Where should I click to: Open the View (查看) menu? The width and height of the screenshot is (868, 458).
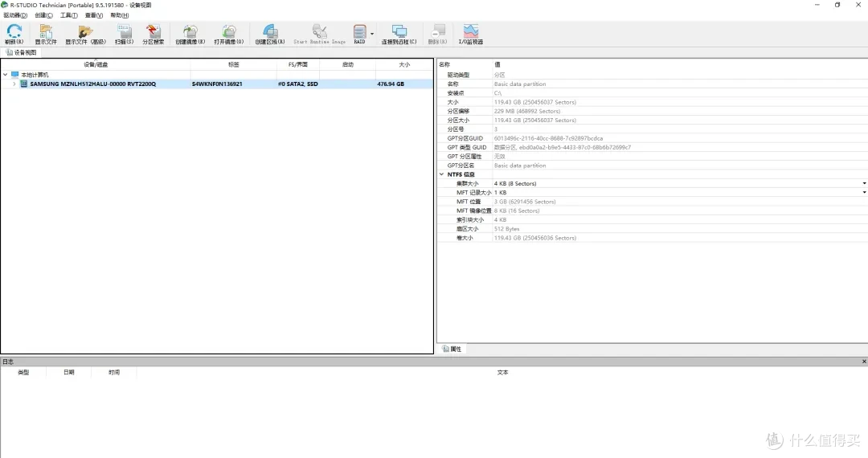(x=93, y=15)
